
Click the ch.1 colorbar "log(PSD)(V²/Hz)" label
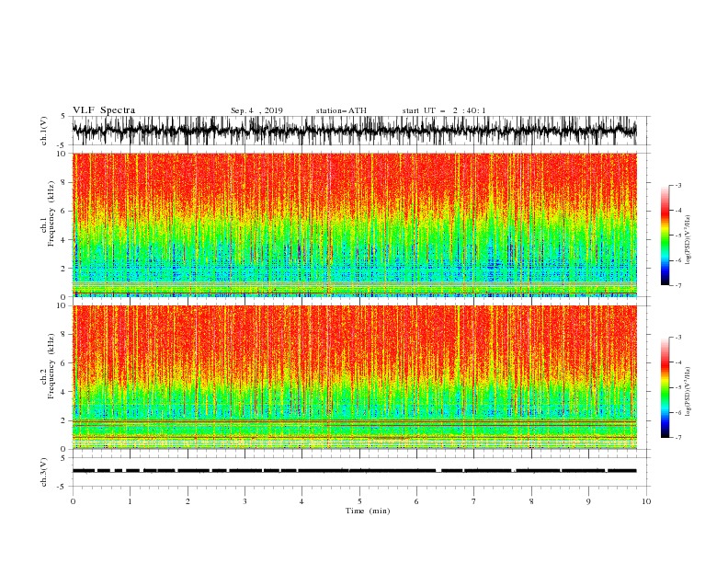pyautogui.click(x=688, y=240)
